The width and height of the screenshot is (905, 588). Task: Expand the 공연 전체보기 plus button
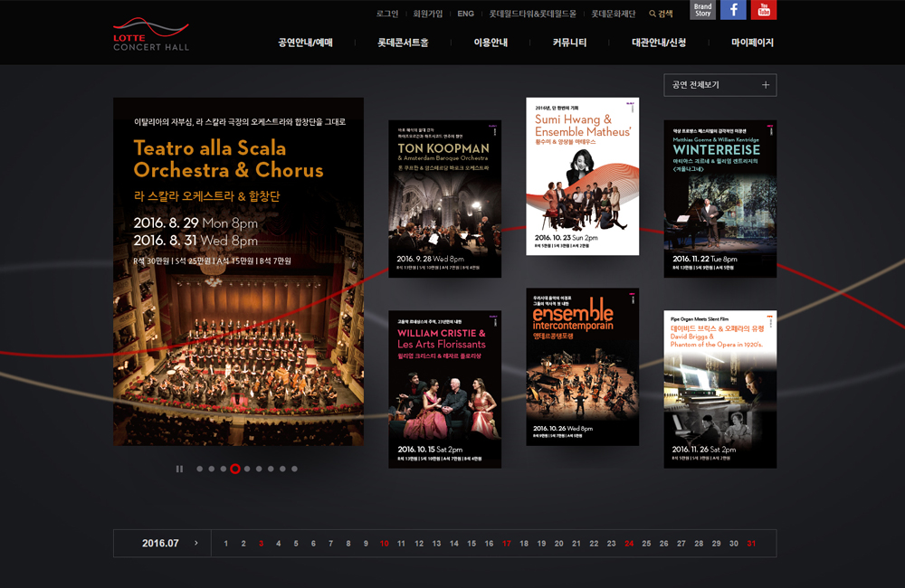pos(719,85)
